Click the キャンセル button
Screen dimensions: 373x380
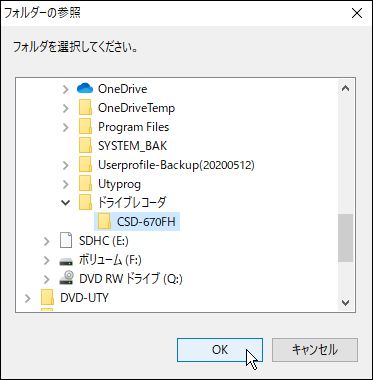pyautogui.click(x=315, y=350)
